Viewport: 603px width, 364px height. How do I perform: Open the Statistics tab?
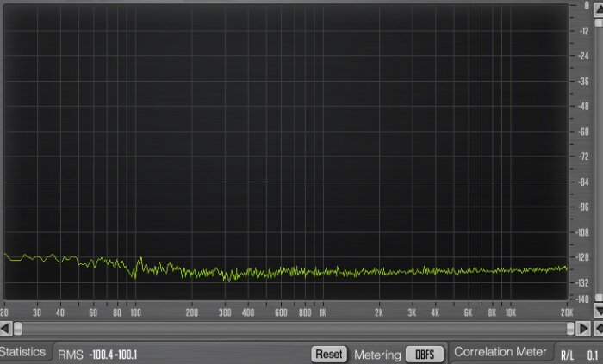[23, 352]
